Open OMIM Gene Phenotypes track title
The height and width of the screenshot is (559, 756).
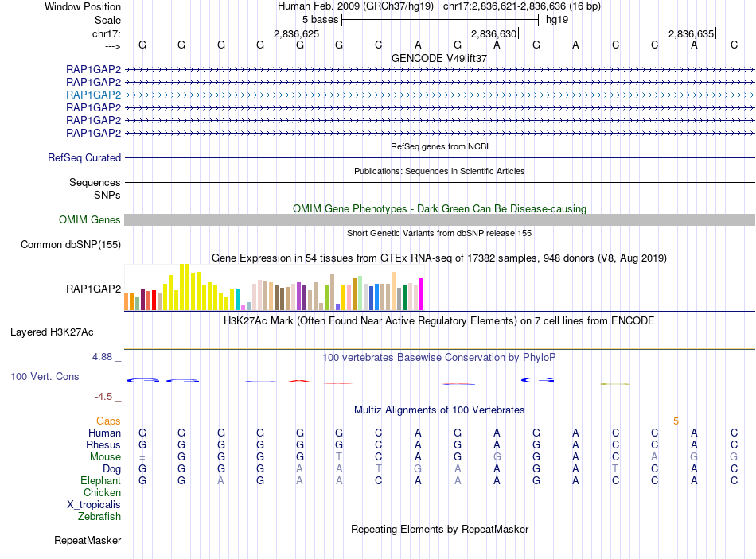coord(439,208)
